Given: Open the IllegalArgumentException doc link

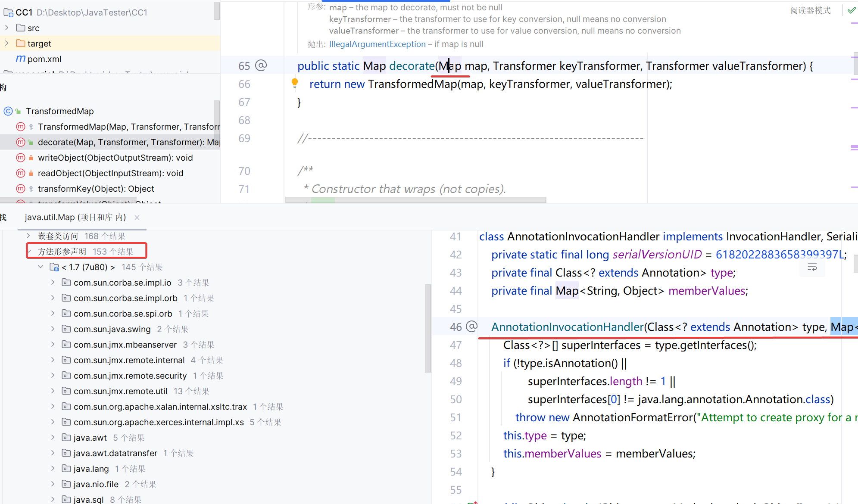Looking at the screenshot, I should 377,44.
